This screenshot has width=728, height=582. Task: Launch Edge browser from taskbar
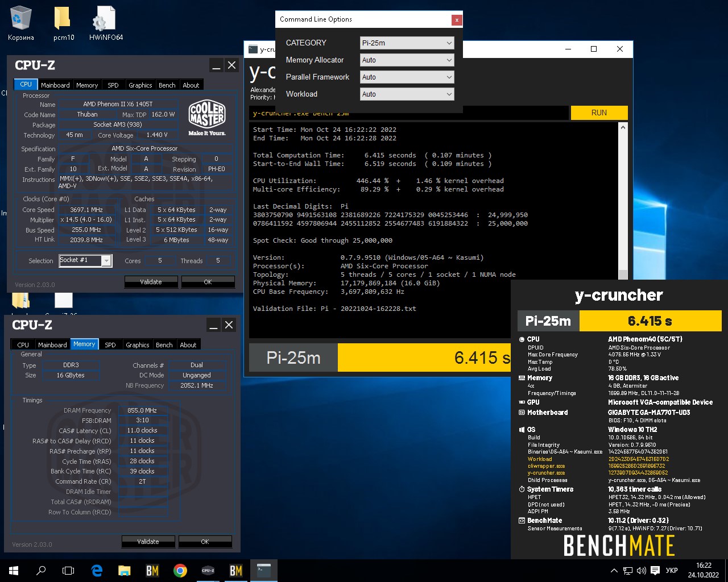tap(97, 571)
